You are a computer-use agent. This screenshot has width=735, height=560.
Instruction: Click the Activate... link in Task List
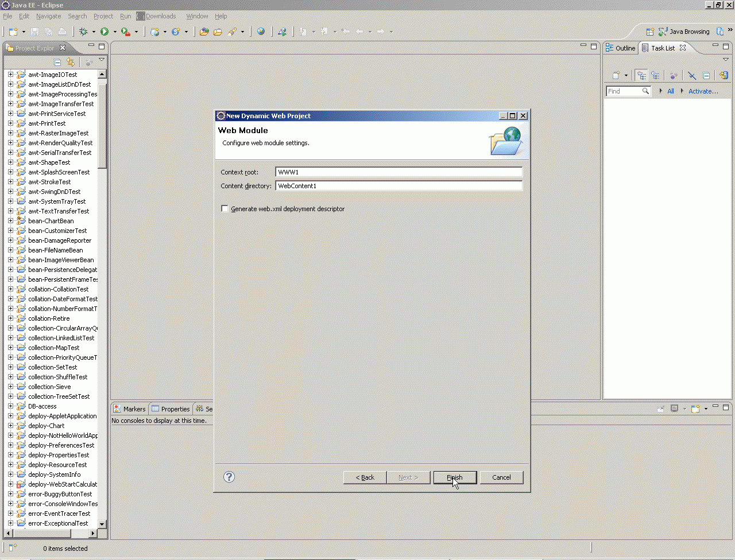pyautogui.click(x=703, y=91)
